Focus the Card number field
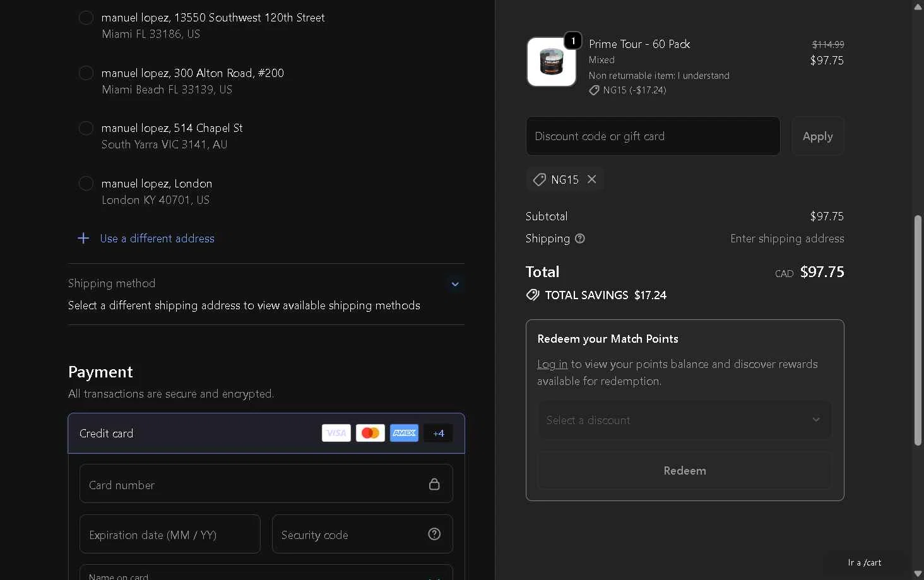The image size is (924, 580). pyautogui.click(x=266, y=483)
